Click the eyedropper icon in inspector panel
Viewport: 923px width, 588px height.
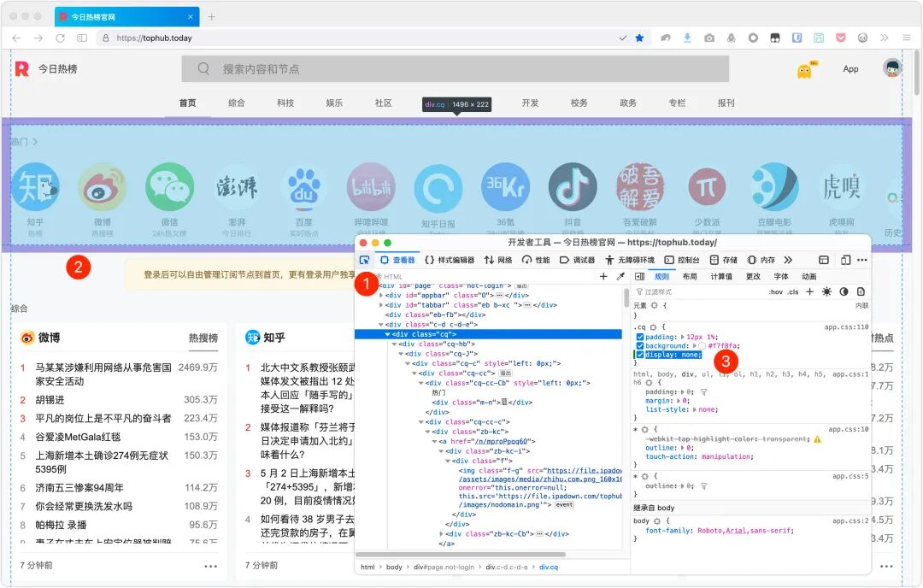[620, 276]
